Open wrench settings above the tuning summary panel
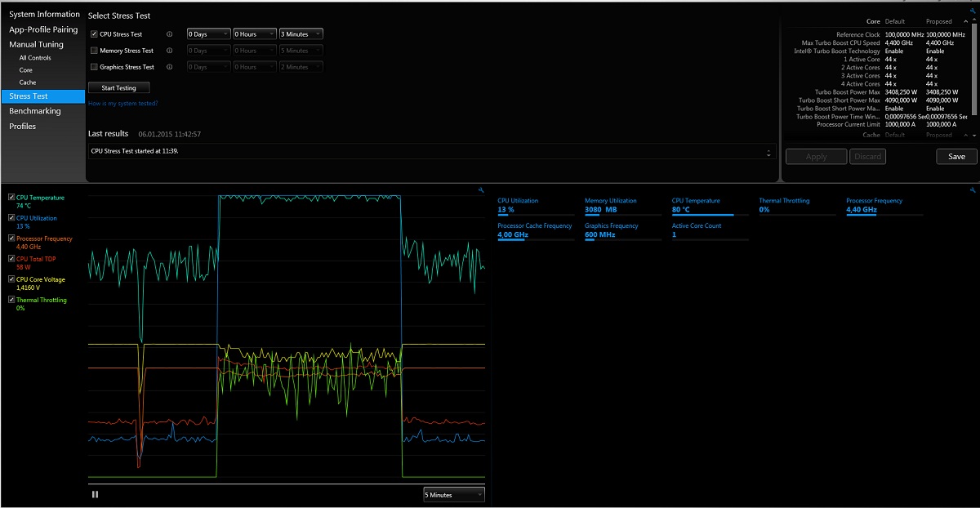 coord(974,9)
